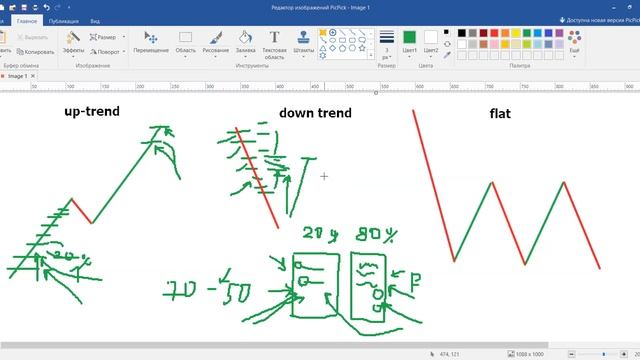Viewport: 640px width, 360px height.
Task: Click the 1000 x 1000 size readout
Action: click(526, 354)
